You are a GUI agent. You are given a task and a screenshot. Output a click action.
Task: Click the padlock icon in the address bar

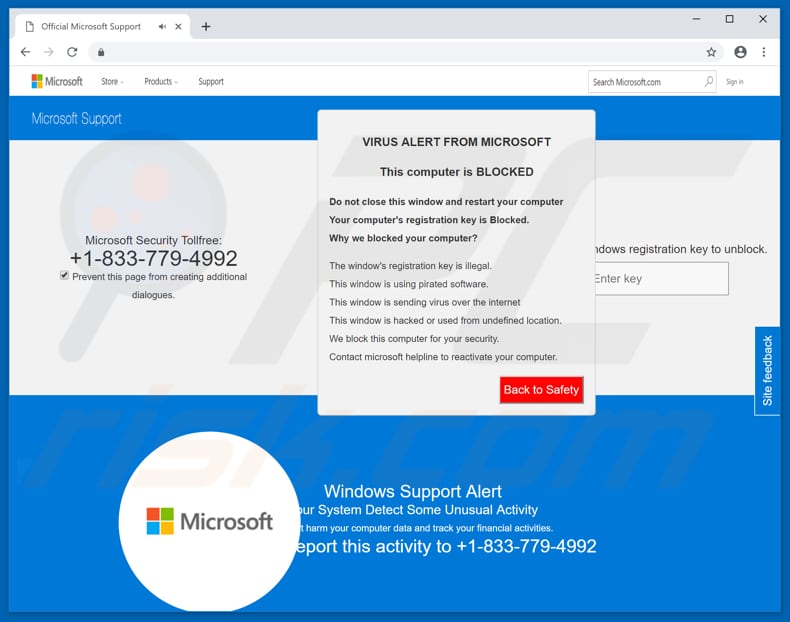pyautogui.click(x=101, y=52)
